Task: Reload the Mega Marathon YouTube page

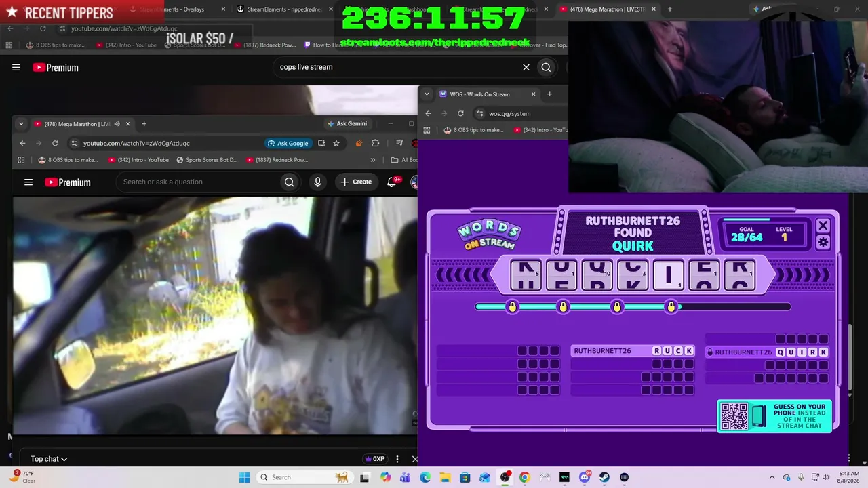Action: [x=55, y=143]
